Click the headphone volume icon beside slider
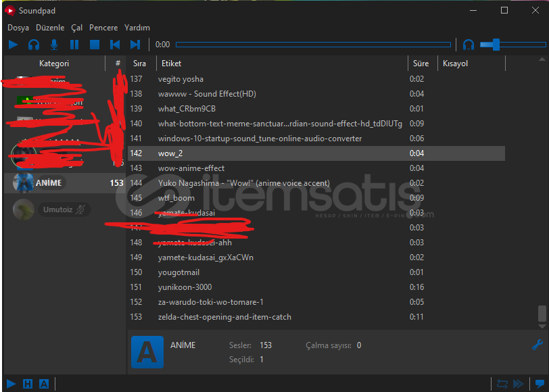 tap(469, 45)
